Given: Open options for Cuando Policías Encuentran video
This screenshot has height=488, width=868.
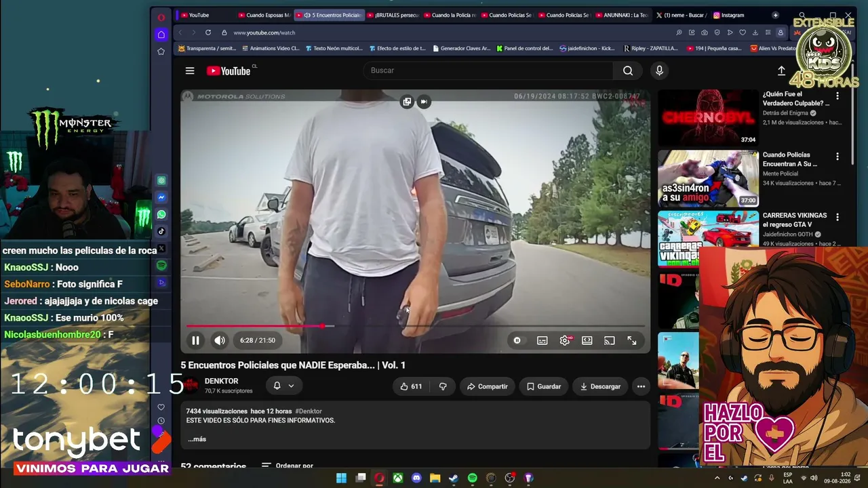Looking at the screenshot, I should click(x=837, y=157).
